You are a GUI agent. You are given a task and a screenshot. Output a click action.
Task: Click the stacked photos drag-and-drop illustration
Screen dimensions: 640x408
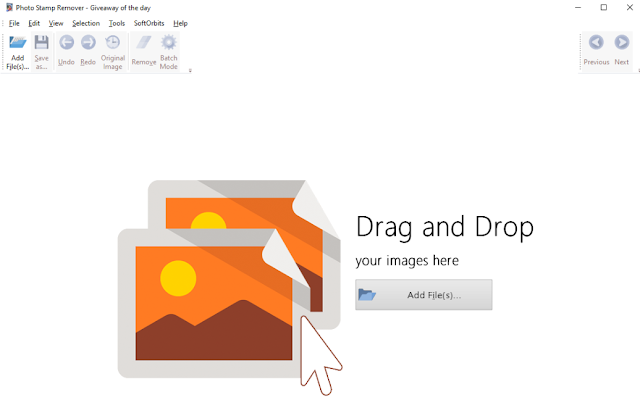[x=229, y=286]
